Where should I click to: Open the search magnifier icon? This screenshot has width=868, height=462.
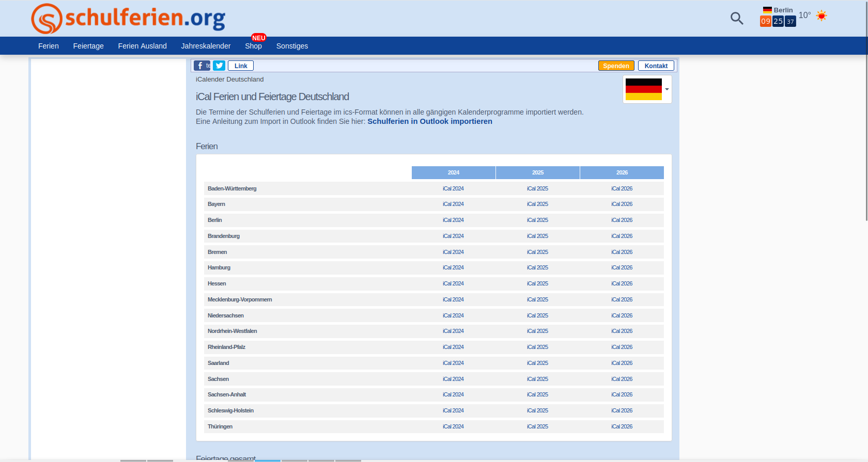(736, 19)
